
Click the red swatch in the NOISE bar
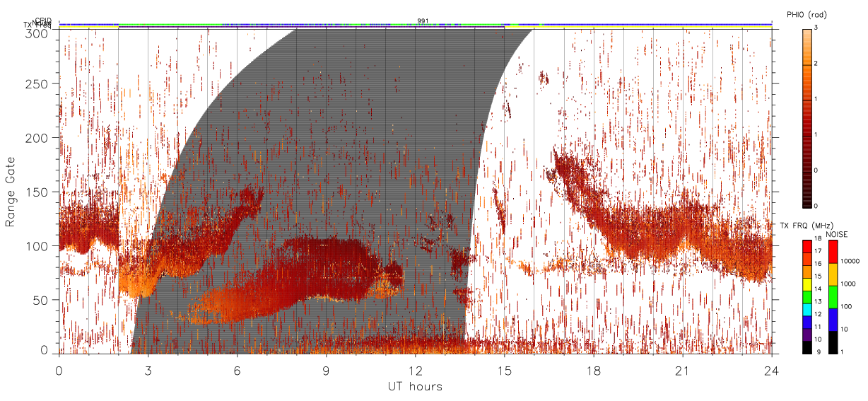tap(832, 252)
